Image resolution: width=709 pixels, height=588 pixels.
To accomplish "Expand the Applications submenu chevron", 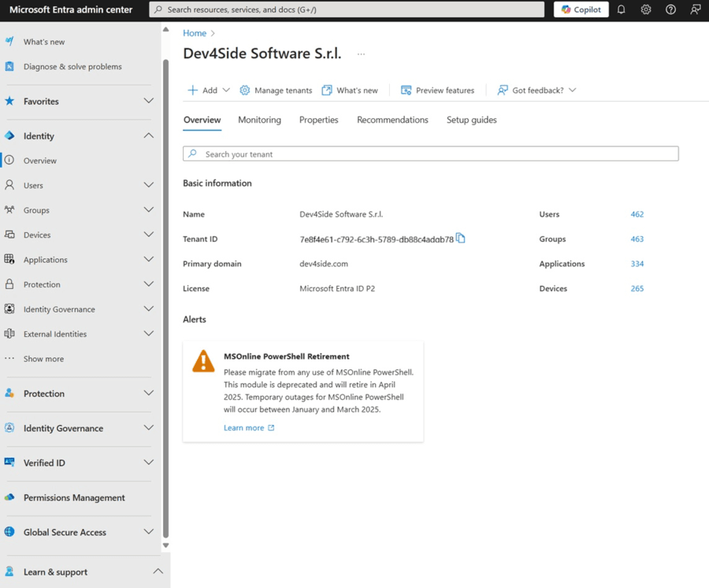I will [x=149, y=259].
